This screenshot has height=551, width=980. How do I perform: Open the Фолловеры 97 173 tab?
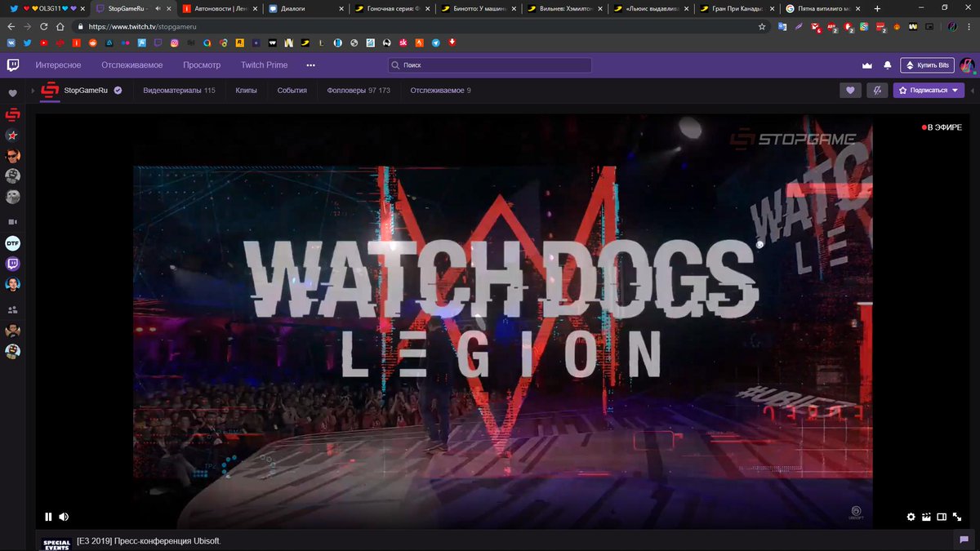[359, 90]
